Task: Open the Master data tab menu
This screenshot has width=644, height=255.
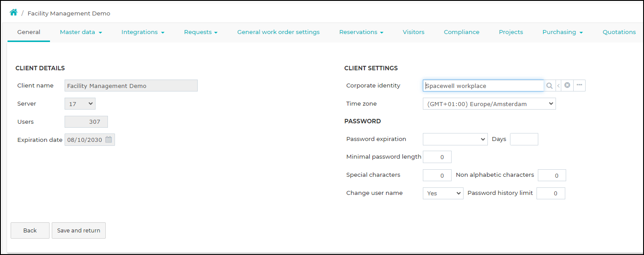Action: pyautogui.click(x=81, y=32)
